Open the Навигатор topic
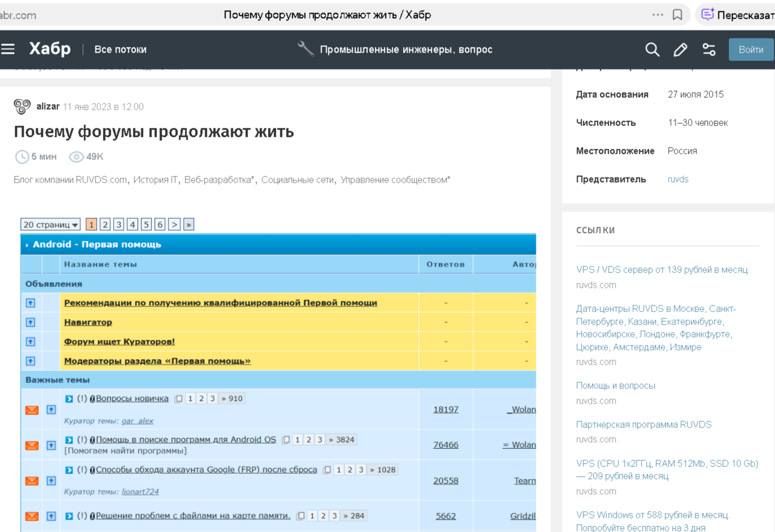 point(88,322)
